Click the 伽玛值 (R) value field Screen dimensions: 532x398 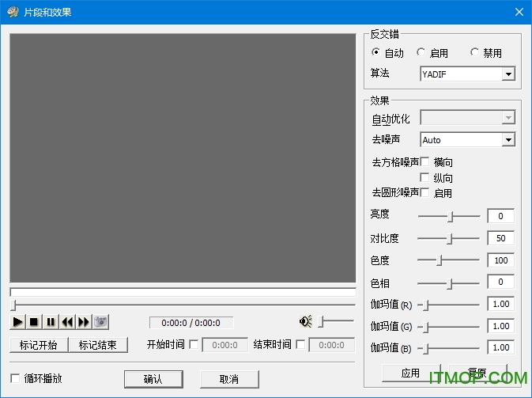pyautogui.click(x=501, y=304)
